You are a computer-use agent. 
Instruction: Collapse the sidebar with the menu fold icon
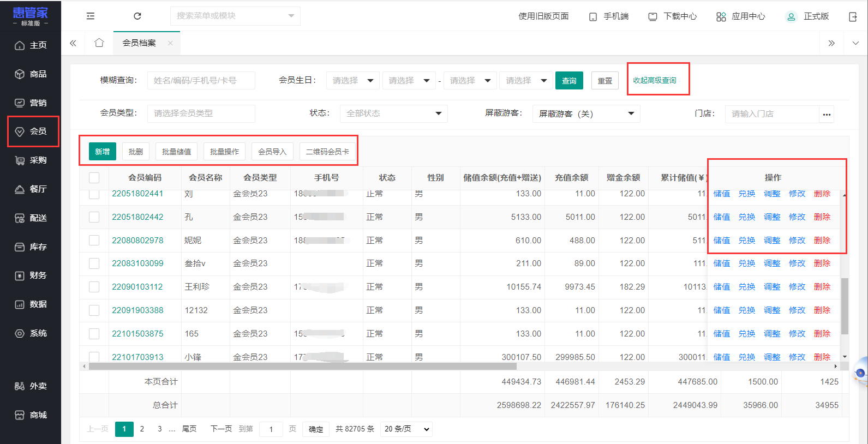click(x=91, y=16)
